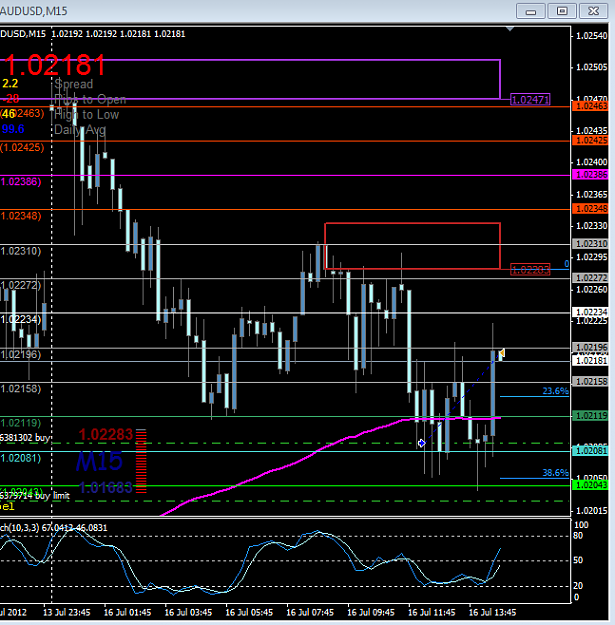Screen dimensions: 615x625
Task: Click the 16 Jul 01:45 time label
Action: 128,612
